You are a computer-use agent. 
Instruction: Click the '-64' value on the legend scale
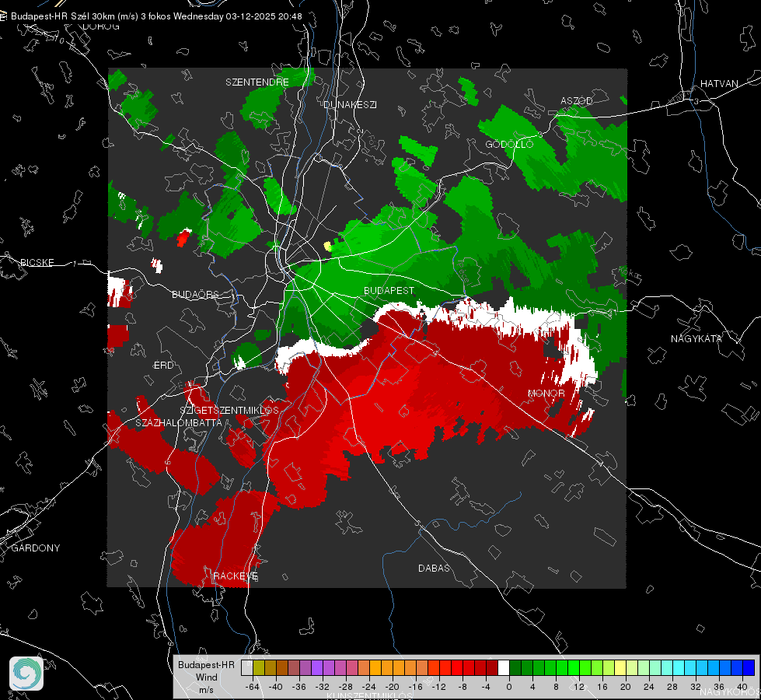point(252,687)
